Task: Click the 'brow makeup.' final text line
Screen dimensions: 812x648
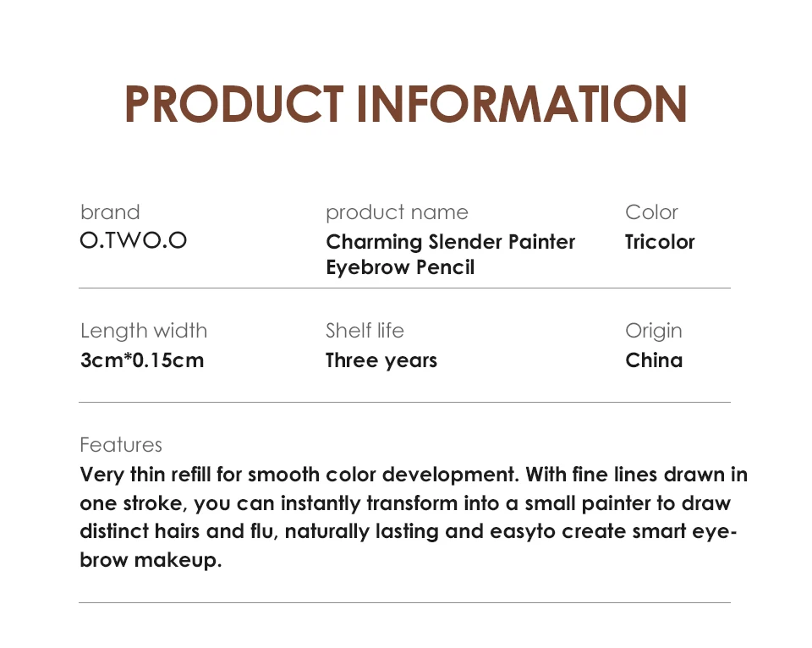Action: (x=151, y=561)
